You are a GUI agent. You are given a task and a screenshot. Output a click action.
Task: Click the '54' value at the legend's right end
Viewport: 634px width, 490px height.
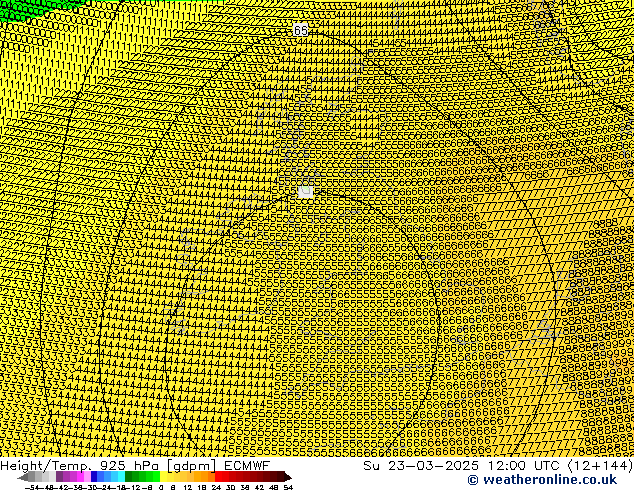pyautogui.click(x=288, y=487)
